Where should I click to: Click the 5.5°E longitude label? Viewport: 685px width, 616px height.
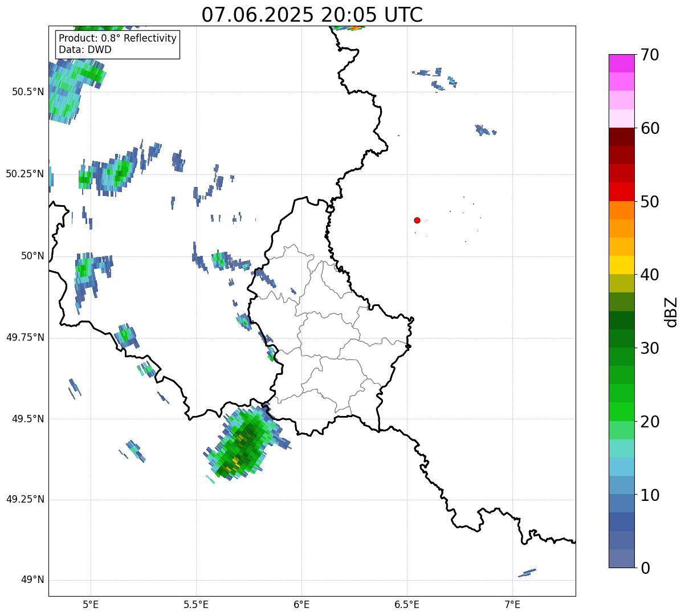tap(196, 604)
